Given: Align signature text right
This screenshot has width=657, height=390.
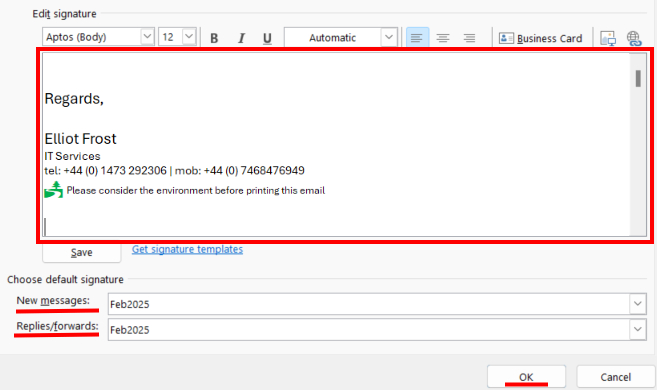Looking at the screenshot, I should [x=469, y=38].
